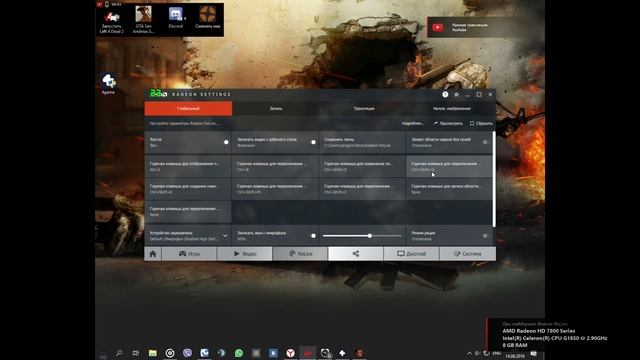Image resolution: width=640 pixels, height=360 pixels.
Task: Expand the audio capture device dropdown
Action: 225,236
